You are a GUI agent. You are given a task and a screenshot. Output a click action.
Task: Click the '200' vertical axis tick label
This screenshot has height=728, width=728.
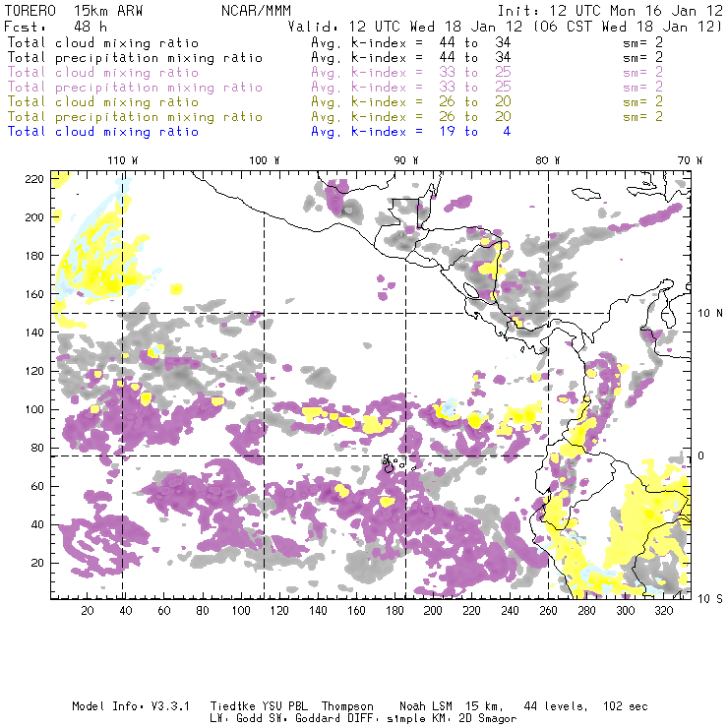[x=34, y=217]
